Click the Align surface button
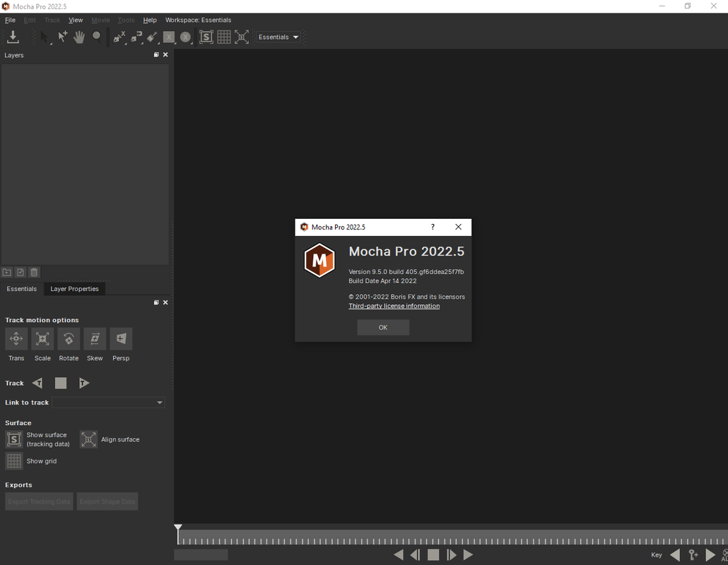The width and height of the screenshot is (728, 565). tap(88, 439)
